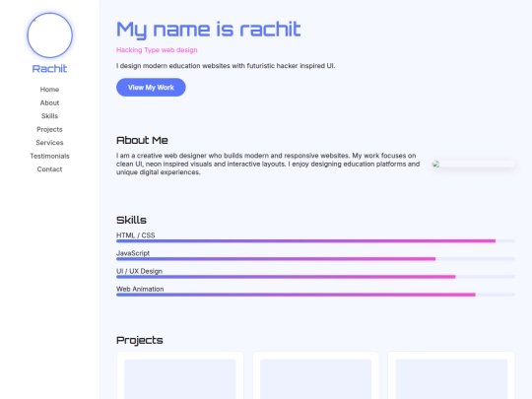Viewport: 532px width, 399px height.
Task: Click the 'UI / UX Design' label
Action: click(139, 271)
